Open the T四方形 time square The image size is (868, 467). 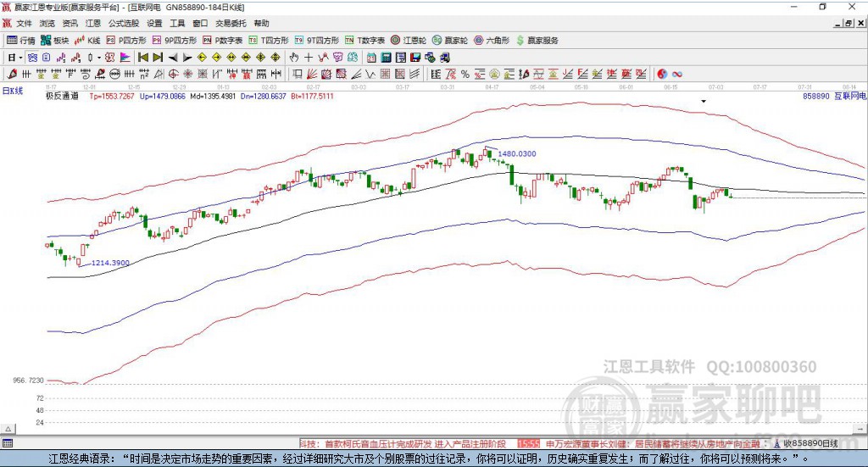point(269,41)
